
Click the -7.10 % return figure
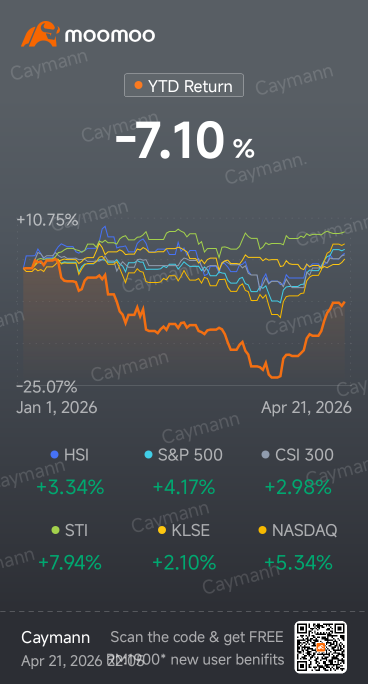[184, 141]
